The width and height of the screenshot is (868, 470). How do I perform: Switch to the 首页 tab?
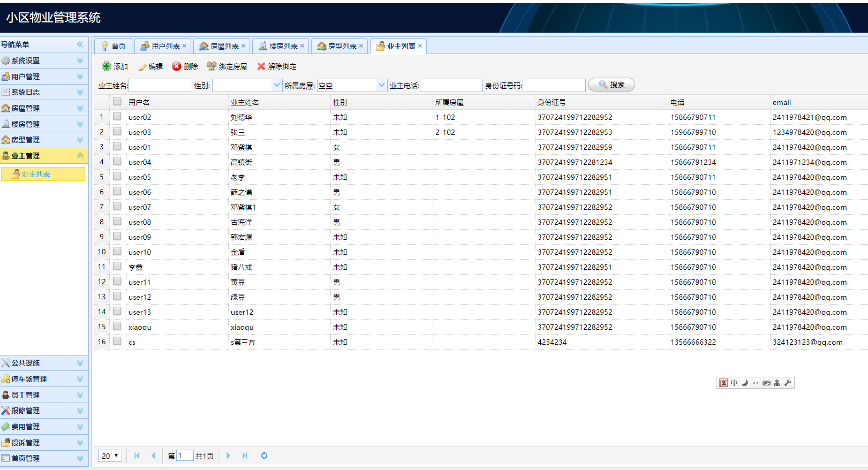coord(113,46)
